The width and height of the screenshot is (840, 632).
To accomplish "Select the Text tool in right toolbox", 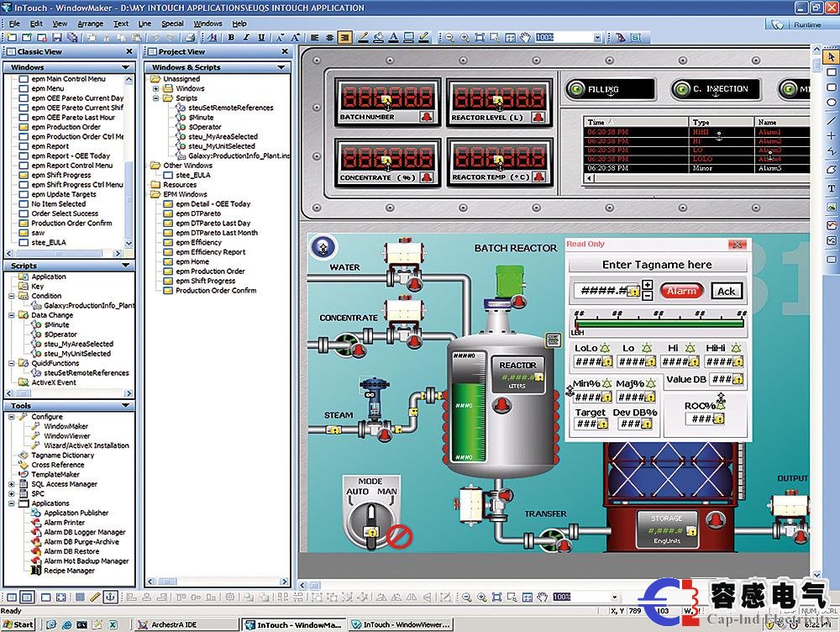I will click(831, 188).
